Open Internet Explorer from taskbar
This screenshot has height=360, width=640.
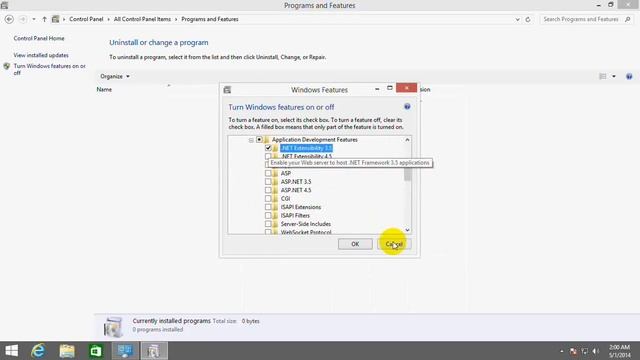coord(38,351)
